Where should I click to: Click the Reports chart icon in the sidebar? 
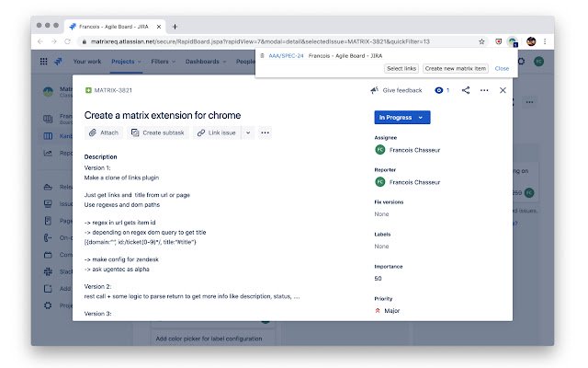[x=48, y=153]
